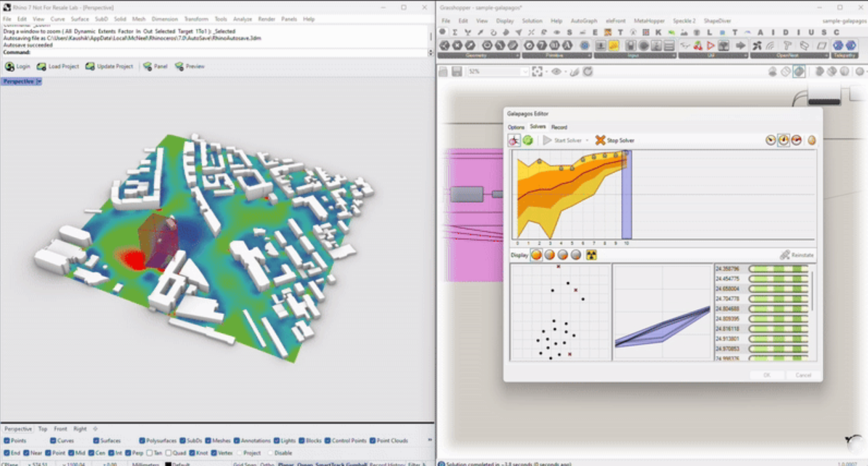Click the red play triangle icon in Util panel

711,45
